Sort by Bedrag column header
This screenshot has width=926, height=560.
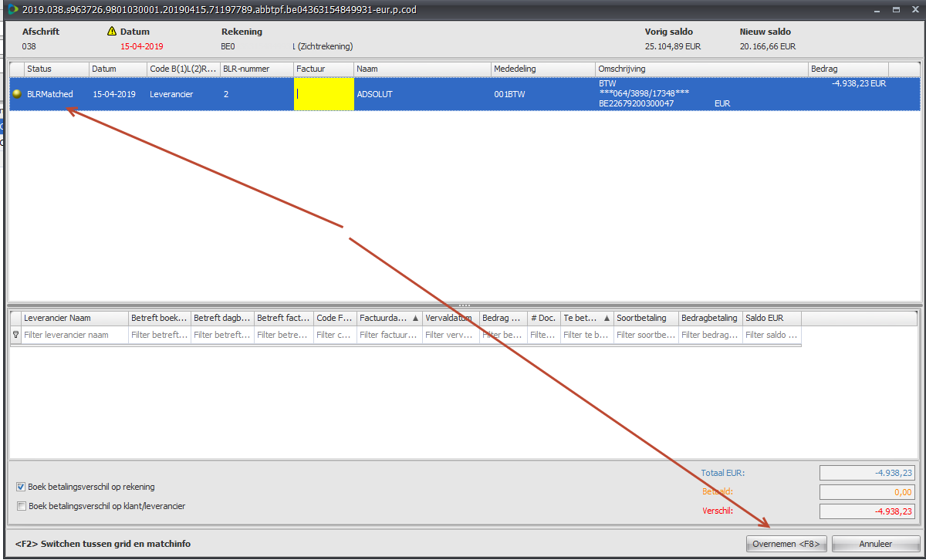point(847,69)
